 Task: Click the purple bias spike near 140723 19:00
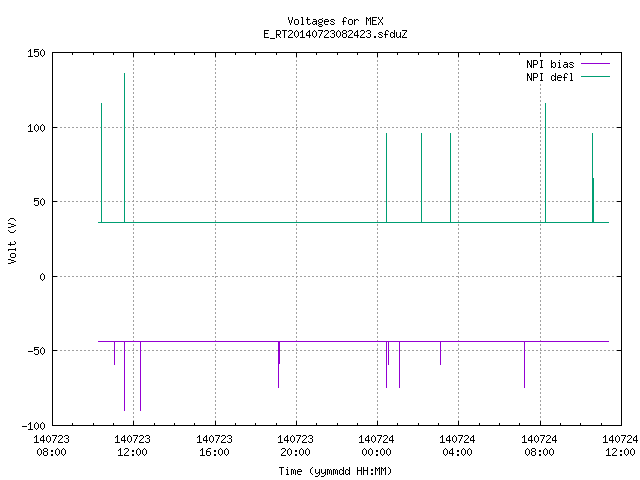(x=279, y=364)
